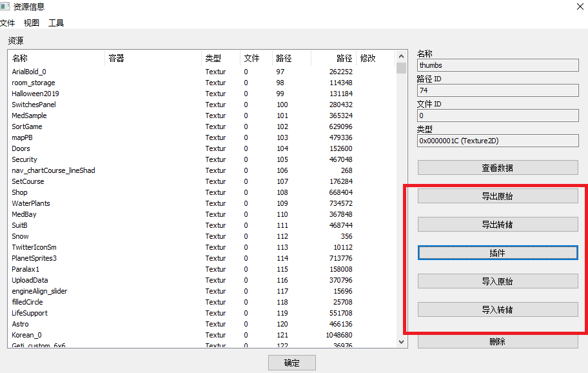Click the size value 262252
Screen dimensions: 588x373
tap(341, 72)
